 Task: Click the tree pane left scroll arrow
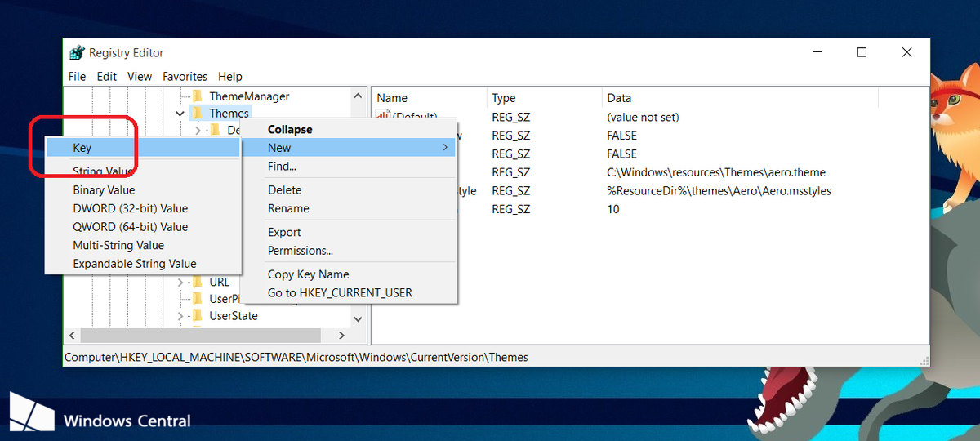72,336
